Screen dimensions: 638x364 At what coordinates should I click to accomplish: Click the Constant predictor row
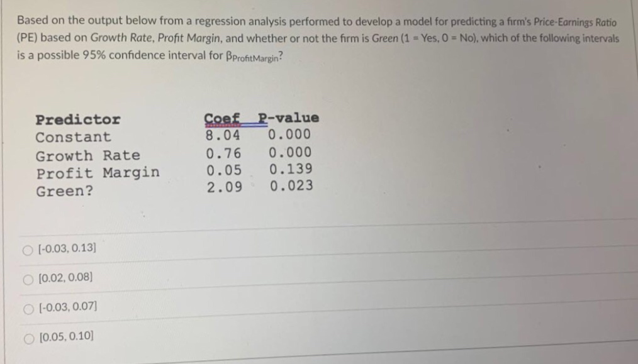tap(74, 137)
